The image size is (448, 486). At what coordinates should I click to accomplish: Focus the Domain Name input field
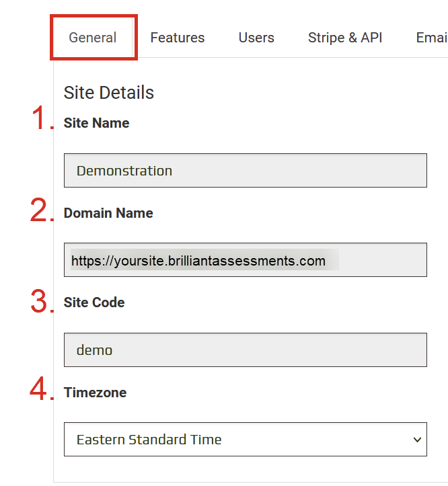(x=245, y=260)
